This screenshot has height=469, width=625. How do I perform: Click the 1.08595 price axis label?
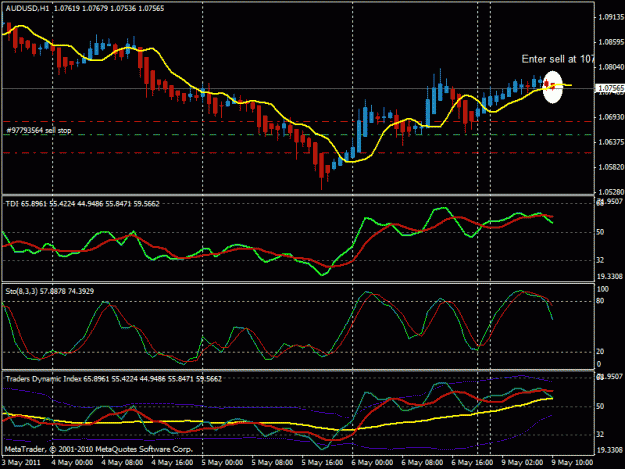(610, 42)
